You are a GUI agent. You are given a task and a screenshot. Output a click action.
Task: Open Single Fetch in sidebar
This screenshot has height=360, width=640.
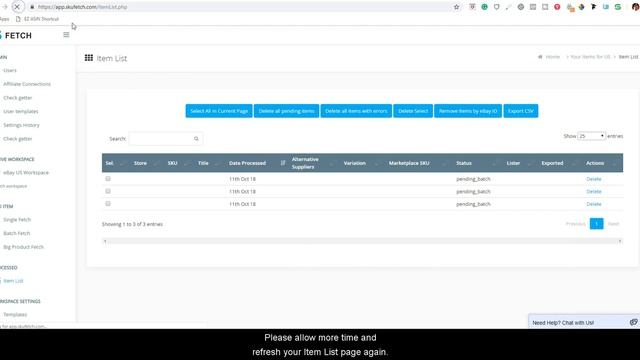pyautogui.click(x=17, y=220)
